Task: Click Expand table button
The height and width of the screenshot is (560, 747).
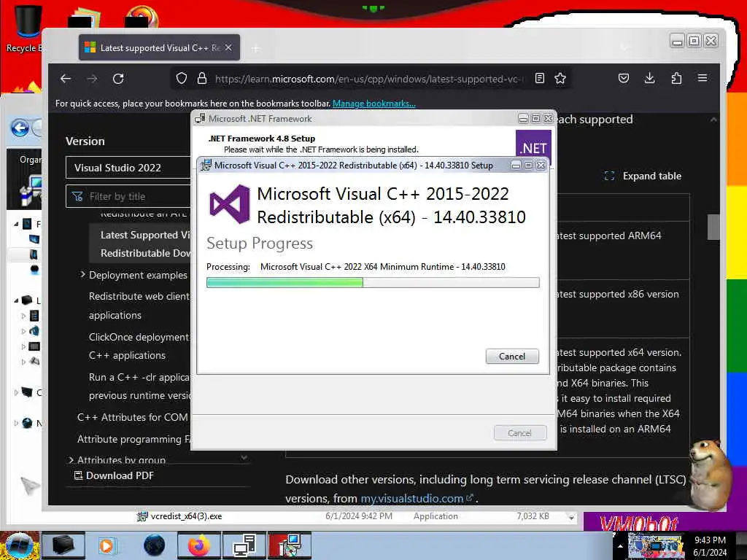Action: (643, 176)
